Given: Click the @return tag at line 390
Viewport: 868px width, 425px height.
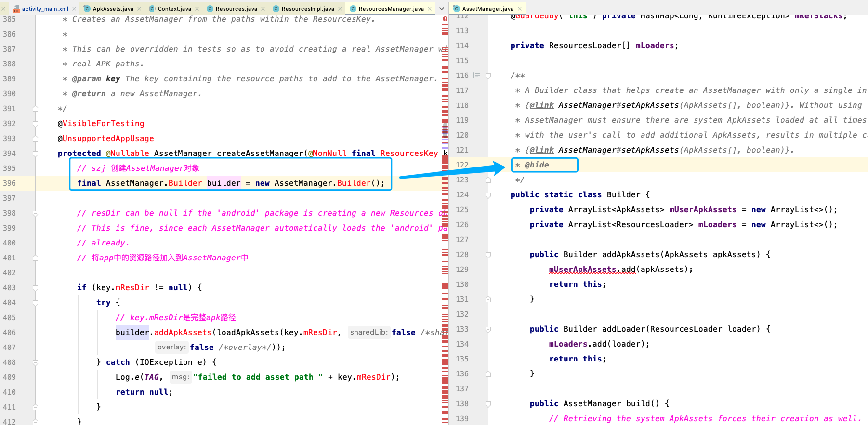Looking at the screenshot, I should coord(89,93).
